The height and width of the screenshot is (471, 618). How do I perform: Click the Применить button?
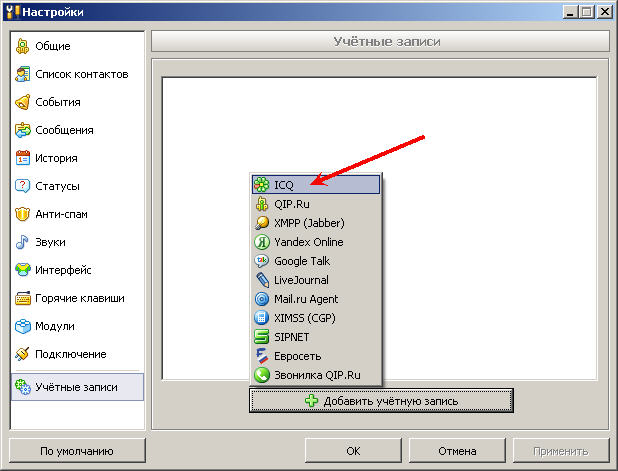point(561,451)
